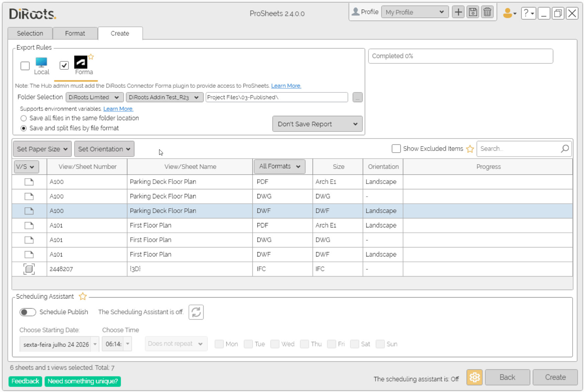Tick the Fri weekday checkbox
584x392 pixels.
point(332,344)
